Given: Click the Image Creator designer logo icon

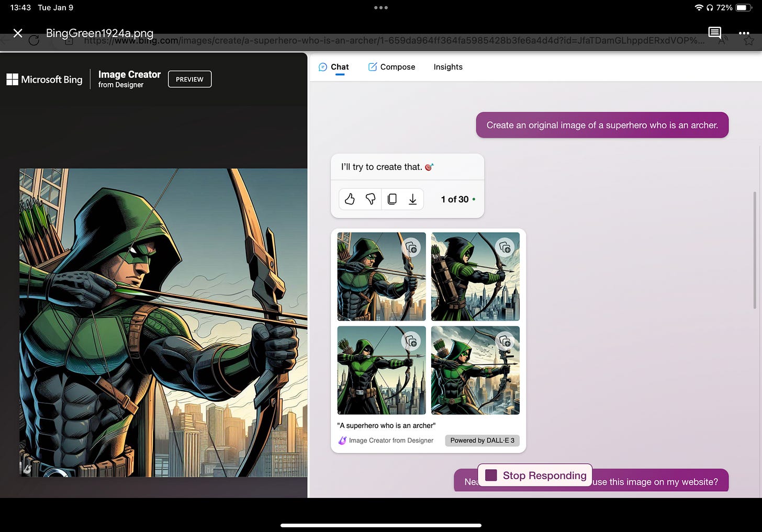Looking at the screenshot, I should tap(342, 440).
